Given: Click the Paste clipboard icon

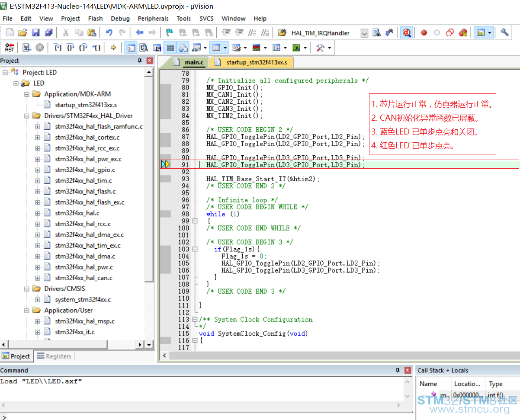Looking at the screenshot, I should point(92,32).
